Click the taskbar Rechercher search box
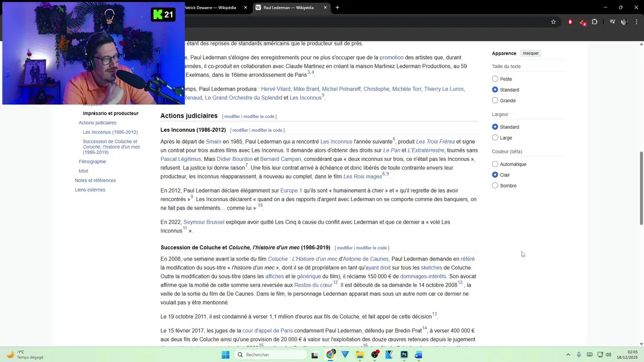Viewport: 644px width, 362px height. [271, 354]
